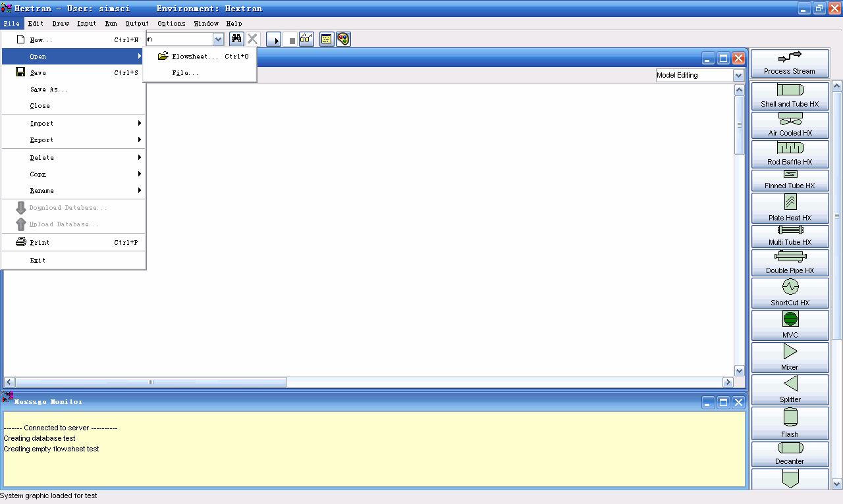The image size is (843, 504).
Task: Click the binoculars search icon in toolbar
Action: tap(236, 39)
